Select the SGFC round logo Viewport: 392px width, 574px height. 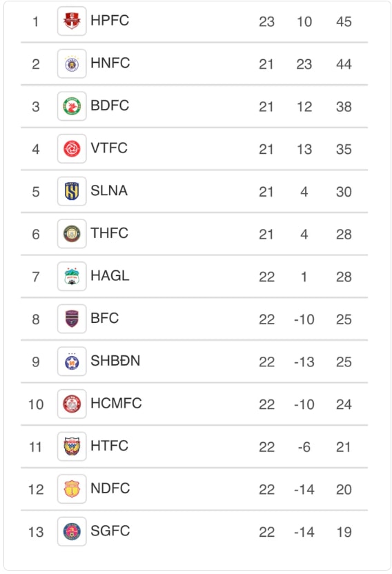[72, 531]
